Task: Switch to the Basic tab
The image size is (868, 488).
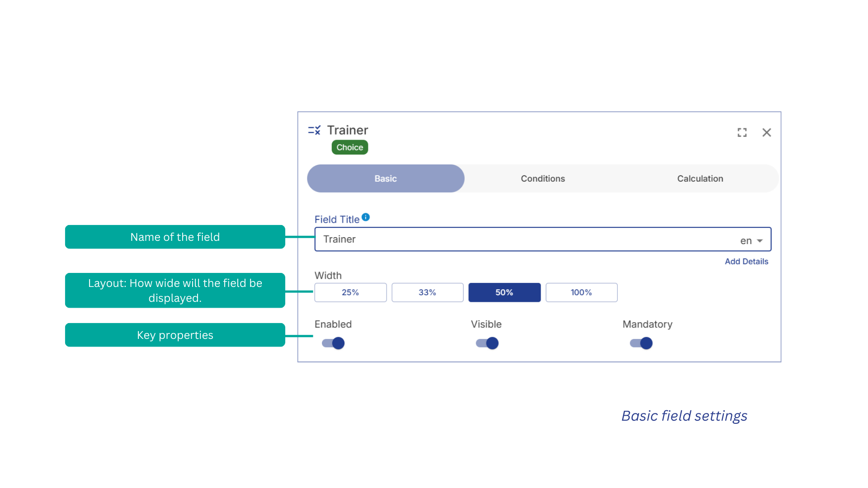Action: (386, 178)
